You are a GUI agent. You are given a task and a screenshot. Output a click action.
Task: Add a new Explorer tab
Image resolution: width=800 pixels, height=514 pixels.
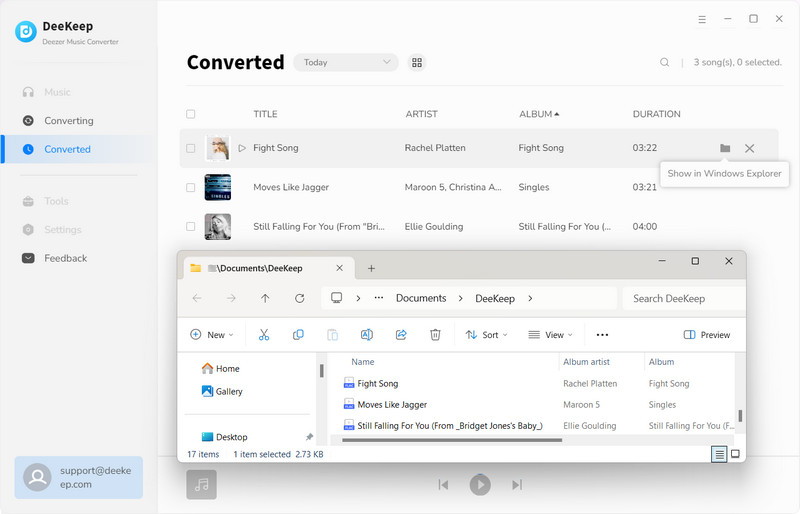[371, 268]
